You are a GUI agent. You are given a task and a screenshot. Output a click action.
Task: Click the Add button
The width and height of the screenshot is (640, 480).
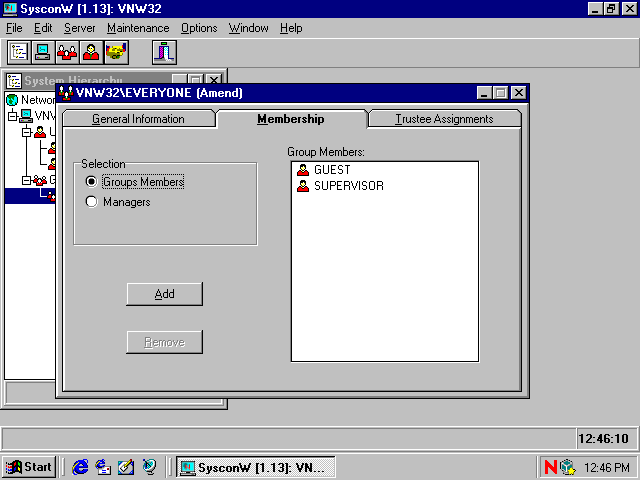point(164,294)
